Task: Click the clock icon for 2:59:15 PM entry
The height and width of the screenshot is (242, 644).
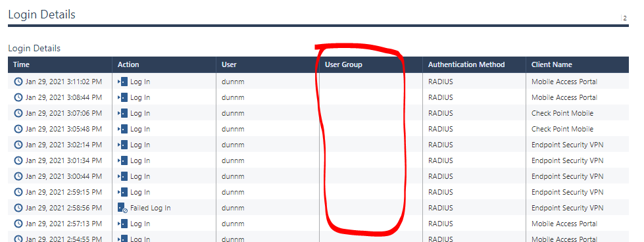Action: coord(18,192)
